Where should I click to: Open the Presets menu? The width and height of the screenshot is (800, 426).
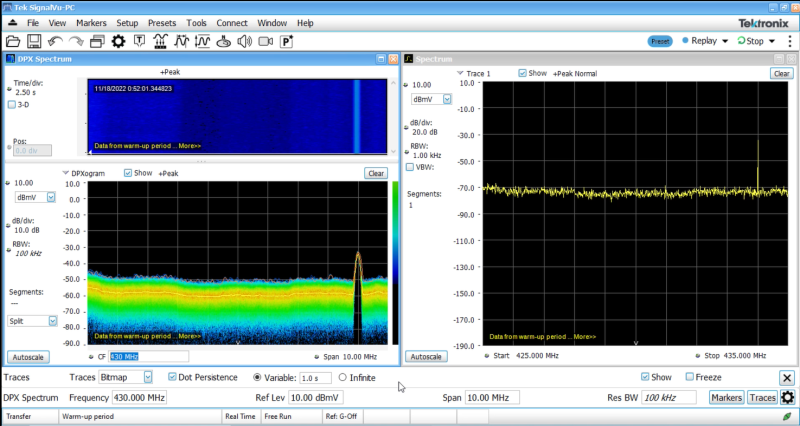(x=161, y=22)
